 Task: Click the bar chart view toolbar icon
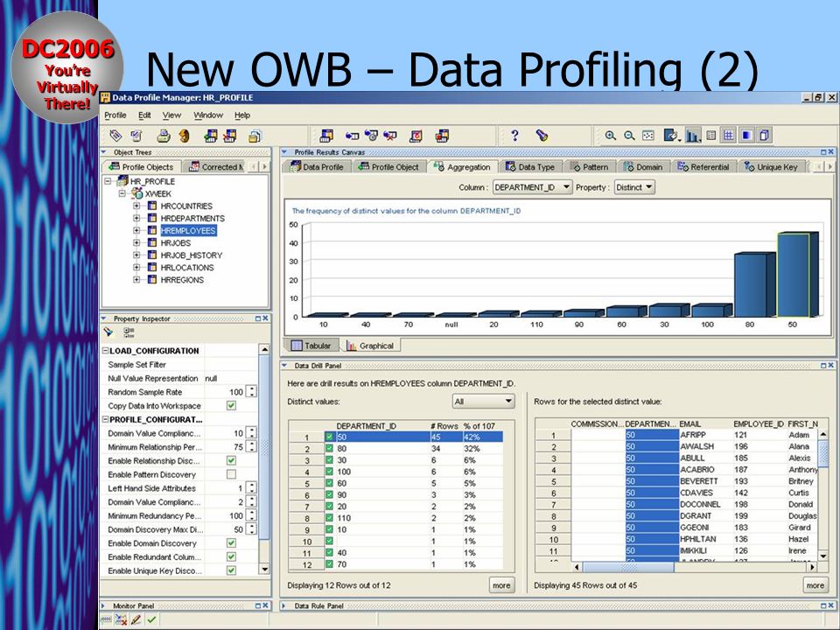click(693, 136)
